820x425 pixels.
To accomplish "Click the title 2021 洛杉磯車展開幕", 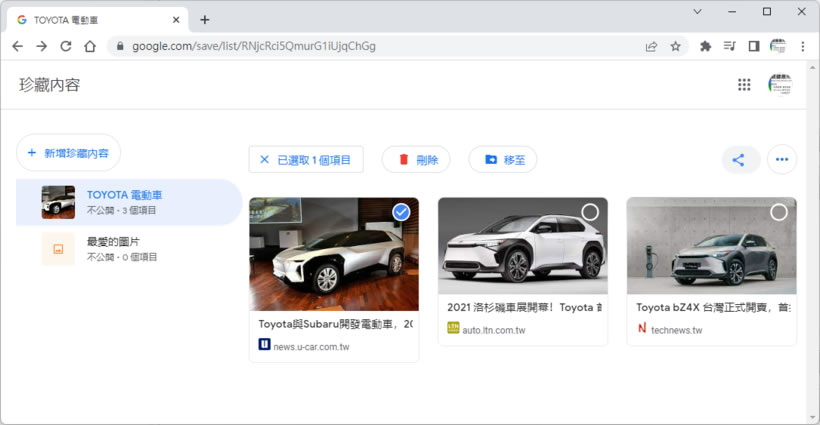I will coord(524,307).
